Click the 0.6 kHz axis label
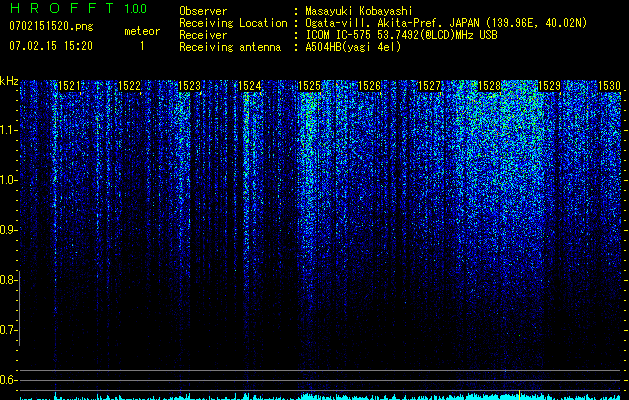This screenshot has width=629, height=400. 8,380
